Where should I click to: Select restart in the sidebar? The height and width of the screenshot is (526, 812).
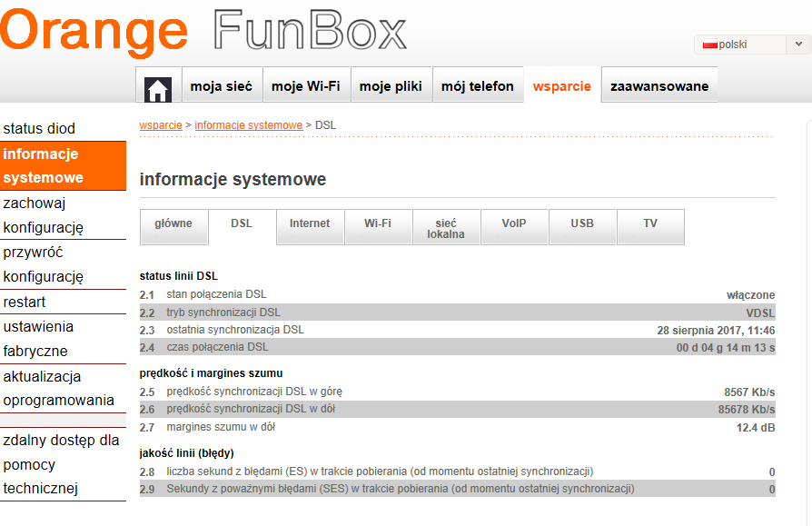pyautogui.click(x=25, y=302)
